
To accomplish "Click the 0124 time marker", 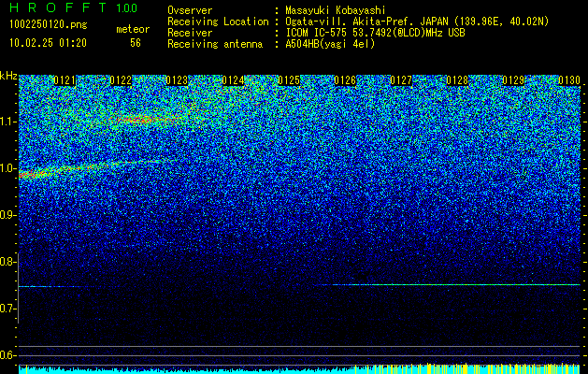I will coord(233,80).
